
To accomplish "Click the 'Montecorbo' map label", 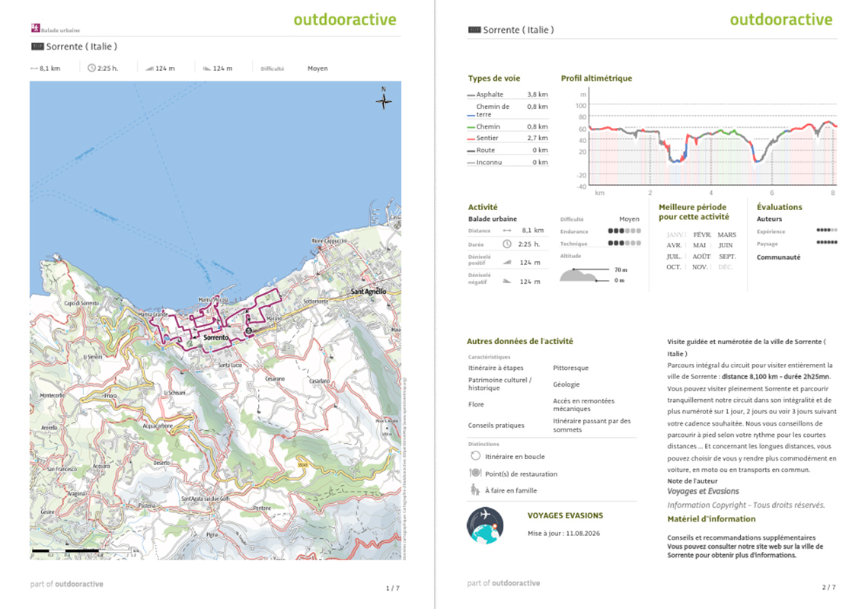I will pos(53,395).
